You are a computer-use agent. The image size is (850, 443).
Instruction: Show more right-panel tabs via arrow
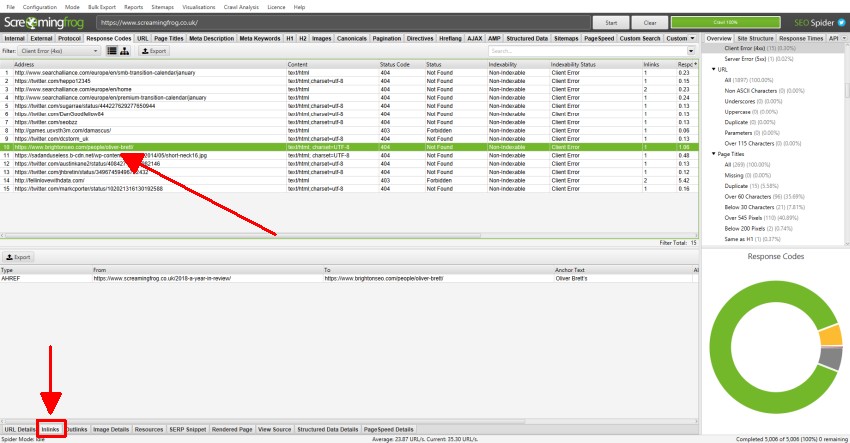pos(844,38)
